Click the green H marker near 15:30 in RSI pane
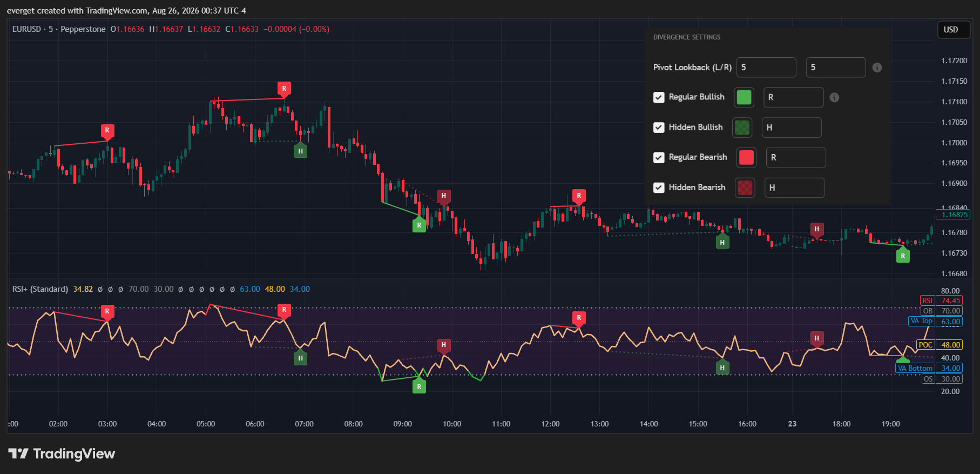The image size is (980, 474). [x=722, y=367]
